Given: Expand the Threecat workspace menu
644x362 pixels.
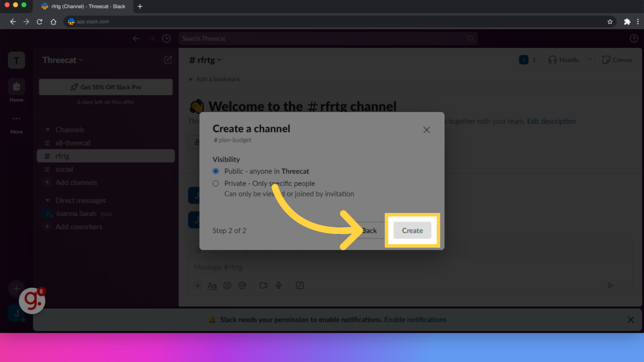Looking at the screenshot, I should point(62,60).
